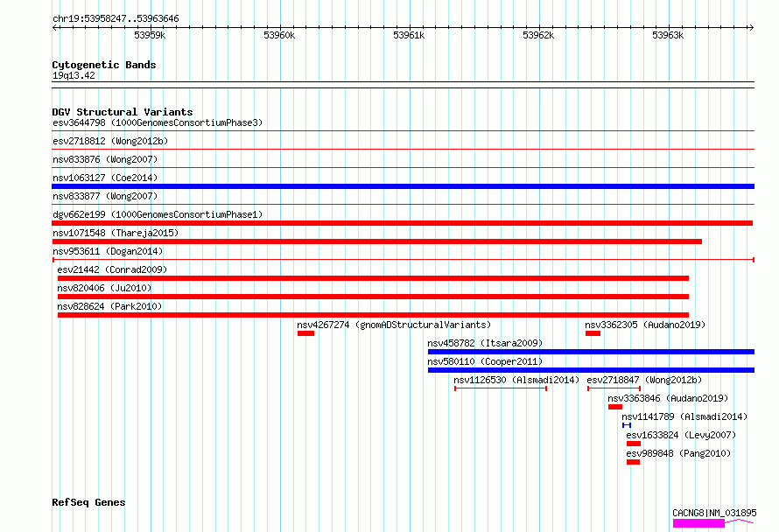
Task: Click the 53959k ruler position label
Action: 150,35
